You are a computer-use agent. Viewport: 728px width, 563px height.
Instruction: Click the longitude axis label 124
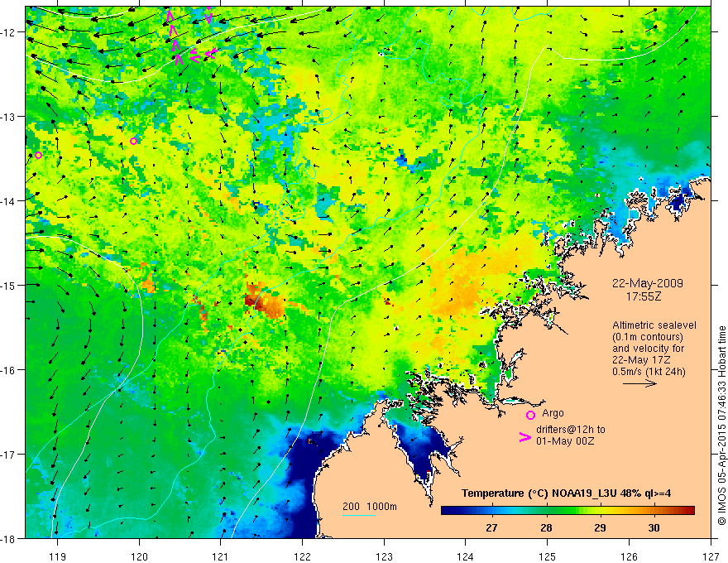pos(466,556)
